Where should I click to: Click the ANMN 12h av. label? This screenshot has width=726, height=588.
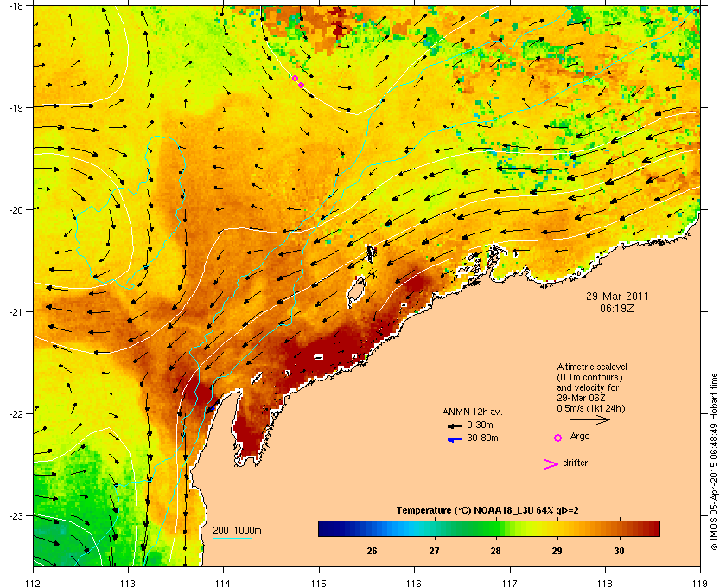tap(472, 412)
